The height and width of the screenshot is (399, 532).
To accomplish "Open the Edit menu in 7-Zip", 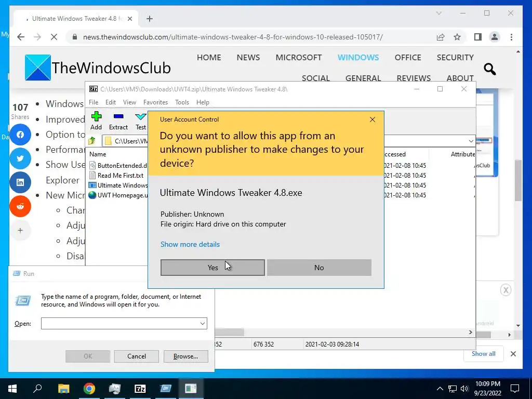I will (110, 102).
